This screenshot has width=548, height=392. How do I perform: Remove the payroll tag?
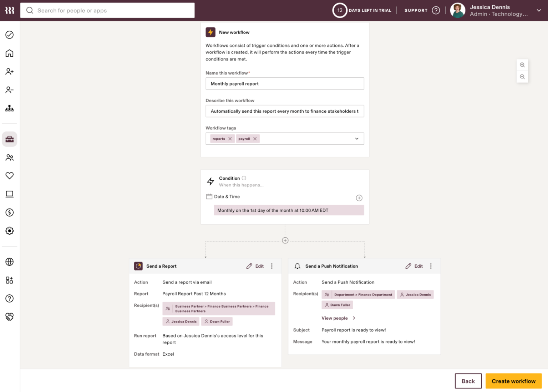pyautogui.click(x=255, y=139)
